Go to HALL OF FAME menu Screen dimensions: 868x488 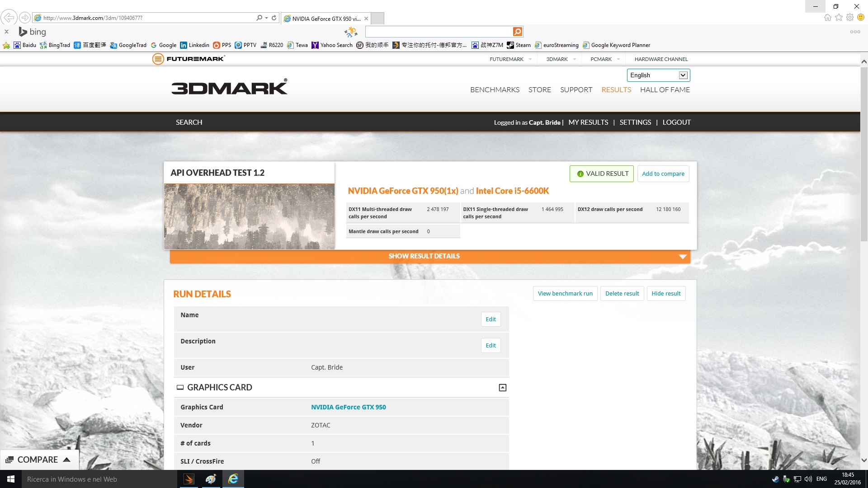tap(665, 90)
